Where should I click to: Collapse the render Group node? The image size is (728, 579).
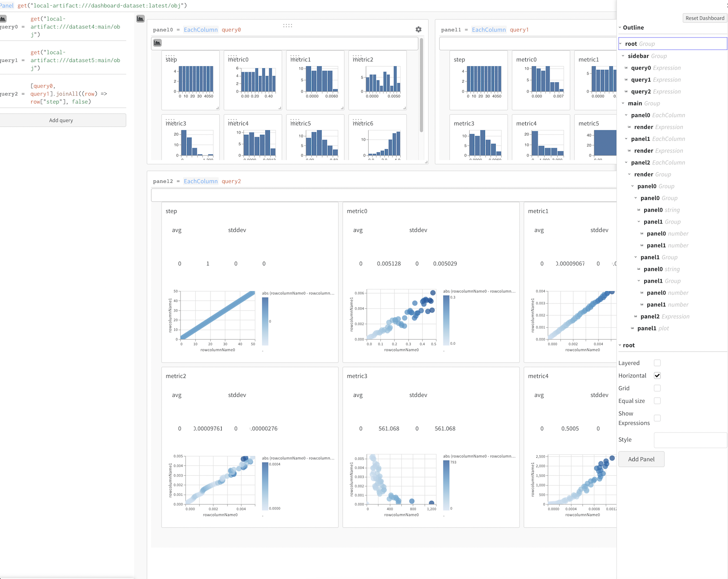tap(629, 174)
